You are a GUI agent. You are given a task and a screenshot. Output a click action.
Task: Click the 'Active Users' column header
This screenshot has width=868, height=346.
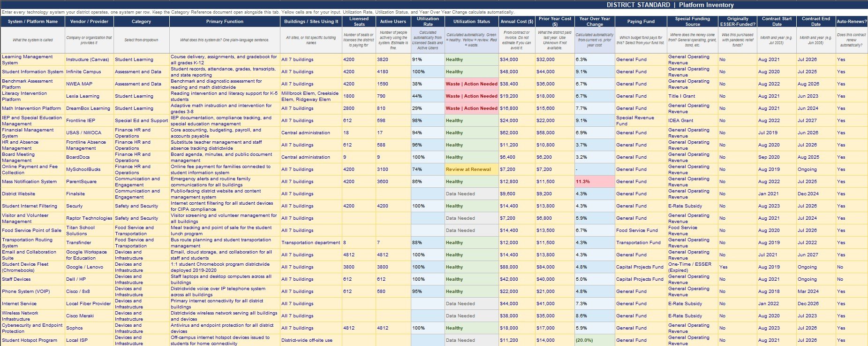[393, 22]
